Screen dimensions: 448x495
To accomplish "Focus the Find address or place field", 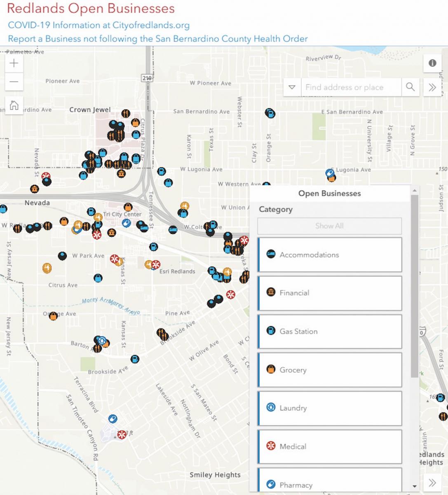I will 351,87.
